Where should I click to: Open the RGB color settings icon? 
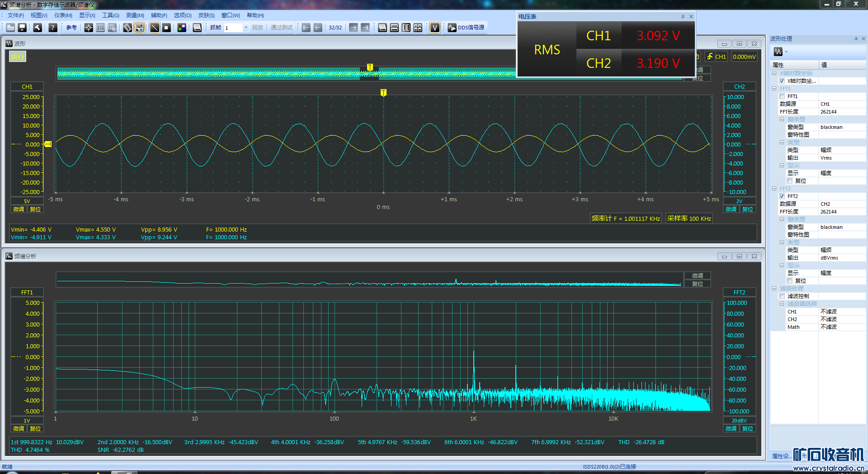coord(182,28)
